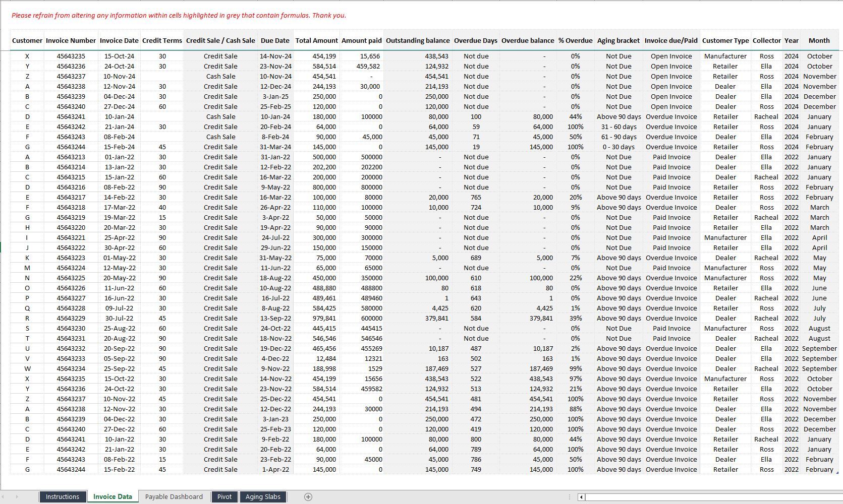Select the due date cell 25-Feb-25
This screenshot has width=843, height=504.
275,106
